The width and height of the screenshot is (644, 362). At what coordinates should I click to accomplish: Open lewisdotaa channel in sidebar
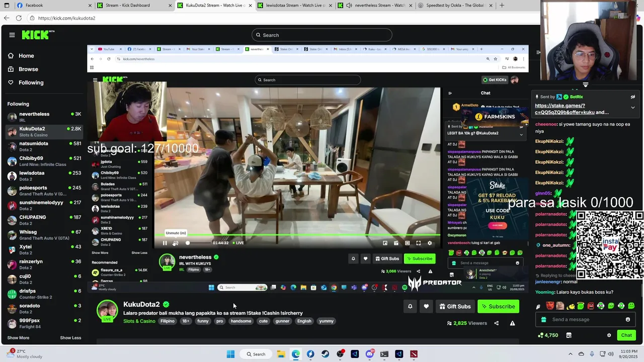click(44, 175)
